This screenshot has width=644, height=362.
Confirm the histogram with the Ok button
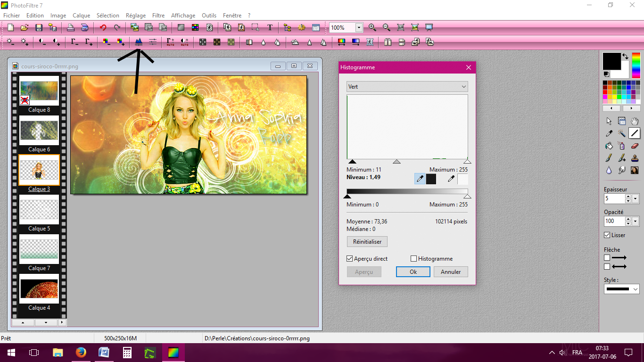click(x=413, y=272)
